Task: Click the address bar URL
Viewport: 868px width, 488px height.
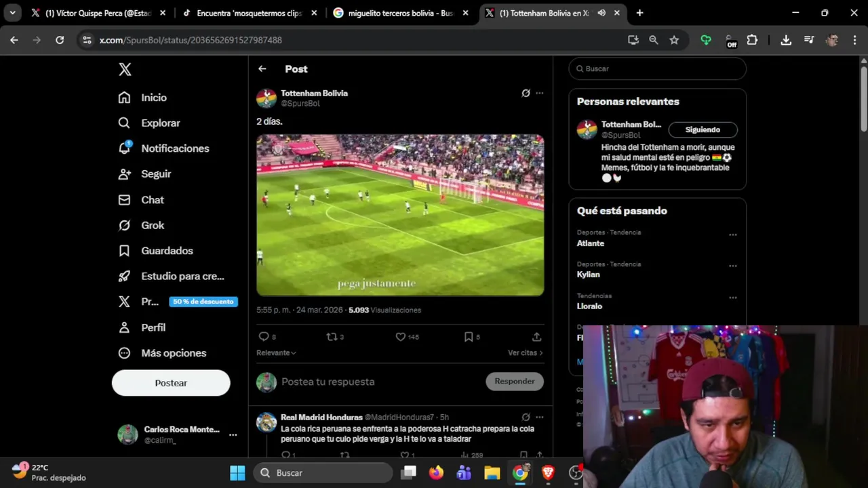Action: 191,40
